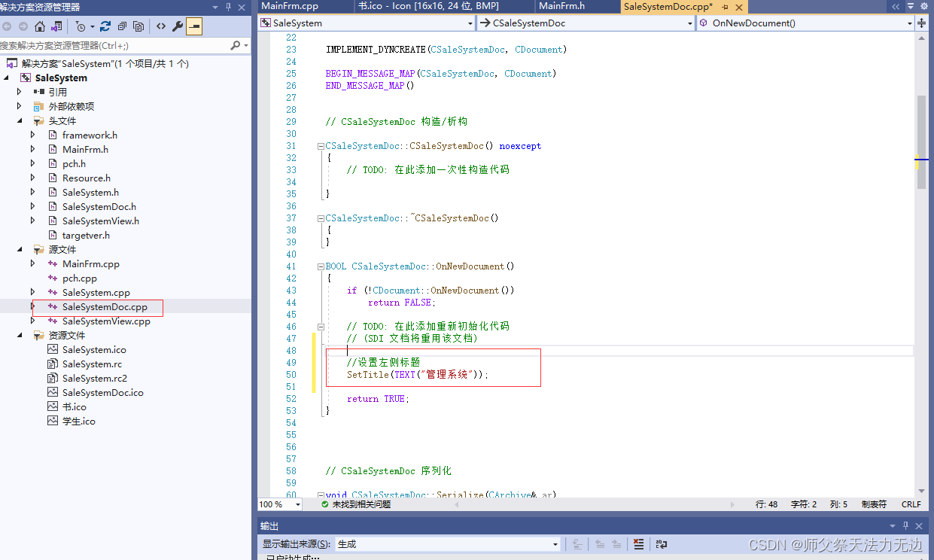
Task: Click the View Code icon in Solution Explorer
Action: (x=161, y=26)
